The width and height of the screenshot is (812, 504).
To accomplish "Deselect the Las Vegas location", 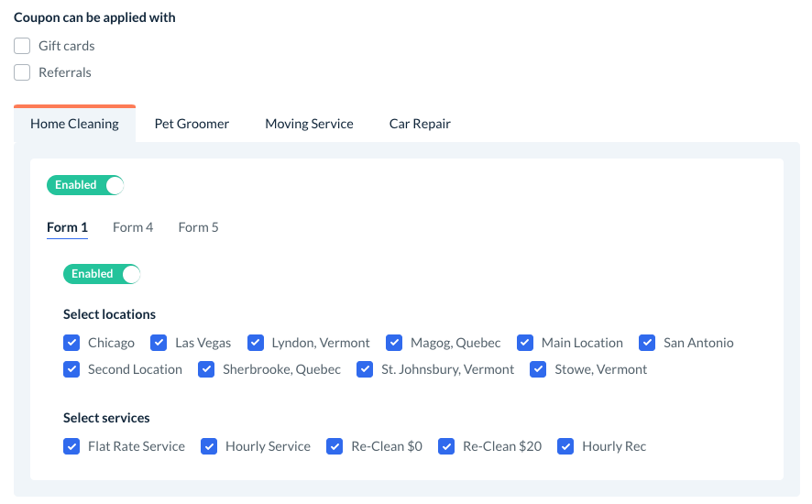I will click(x=159, y=343).
